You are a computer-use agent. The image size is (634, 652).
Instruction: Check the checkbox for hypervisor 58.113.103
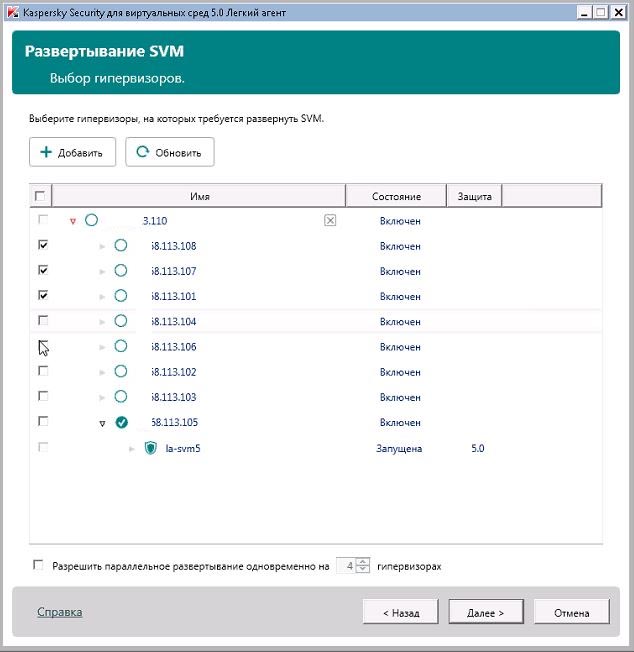(x=43, y=396)
